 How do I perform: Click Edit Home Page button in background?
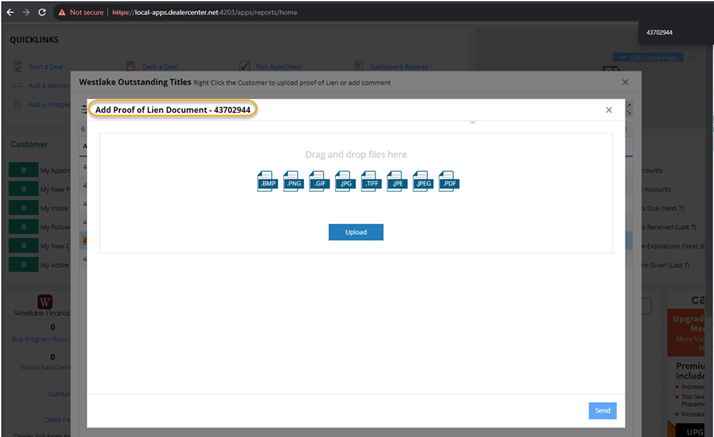648,58
